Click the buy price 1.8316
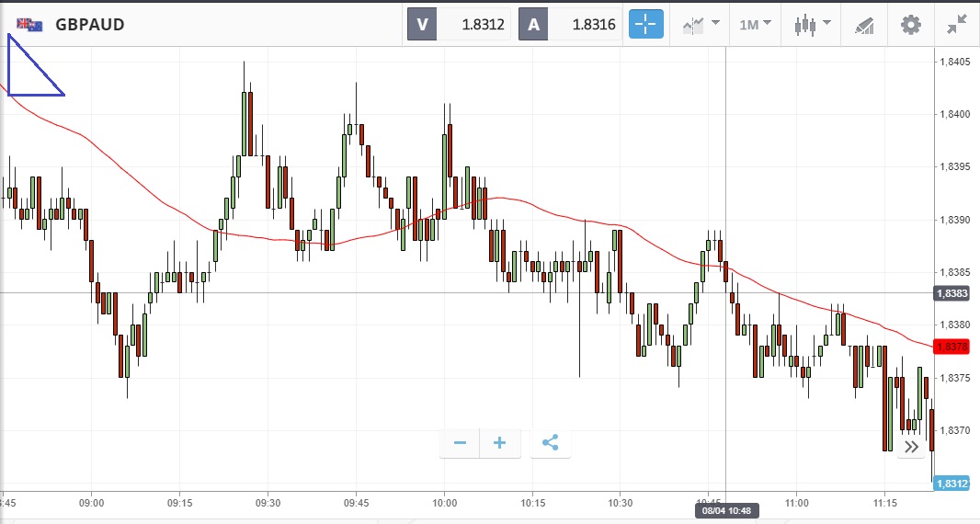The width and height of the screenshot is (980, 524). tap(594, 25)
